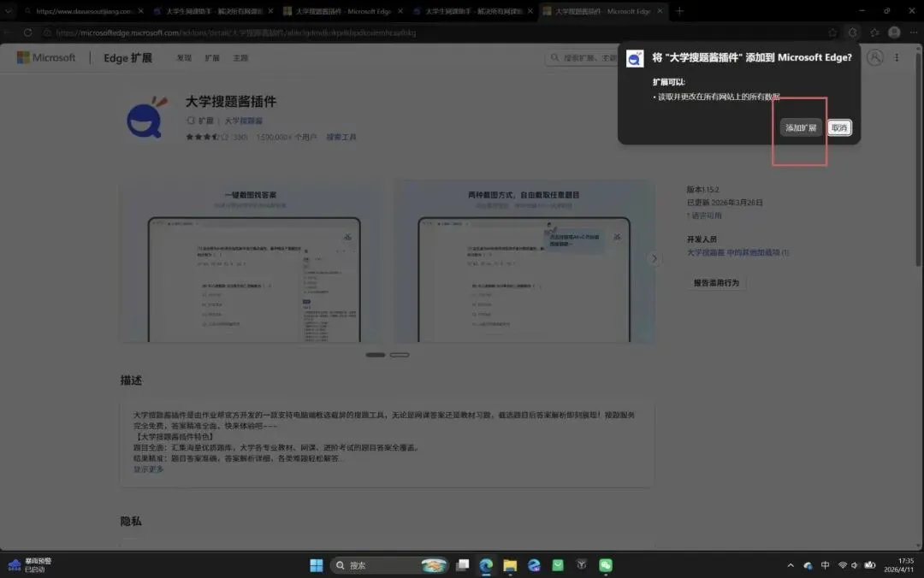
Task: Open the browser Extensions puzzle icon
Action: [853, 33]
